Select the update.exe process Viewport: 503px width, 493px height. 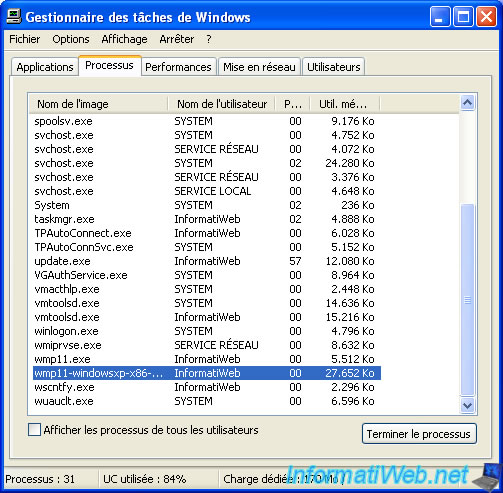207,261
